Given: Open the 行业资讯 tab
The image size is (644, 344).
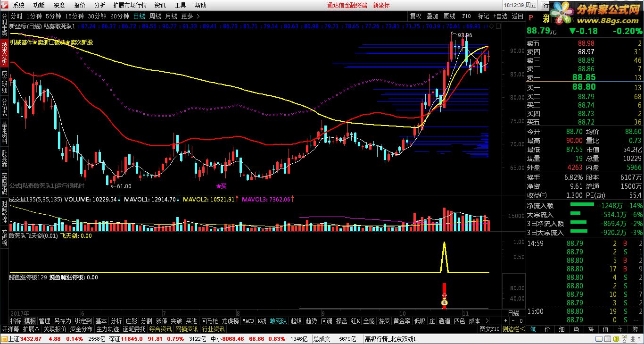Looking at the screenshot, I should tap(213, 329).
